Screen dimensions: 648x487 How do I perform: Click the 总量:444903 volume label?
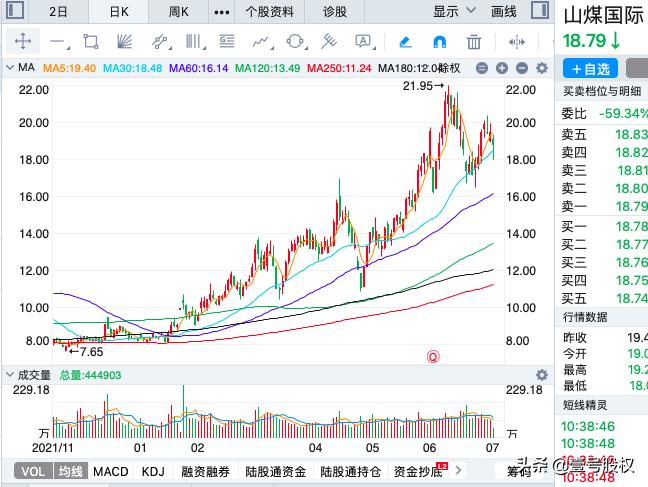[x=91, y=375]
